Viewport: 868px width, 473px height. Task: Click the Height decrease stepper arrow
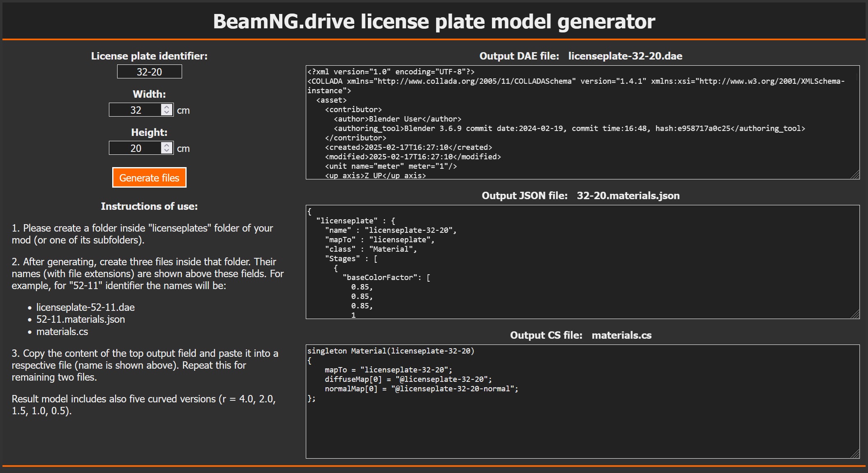(x=166, y=151)
